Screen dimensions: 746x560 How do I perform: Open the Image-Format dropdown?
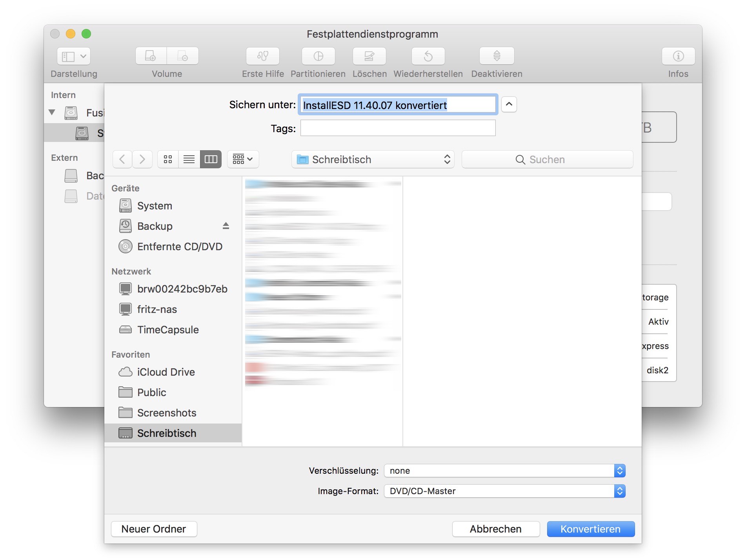[x=504, y=491]
